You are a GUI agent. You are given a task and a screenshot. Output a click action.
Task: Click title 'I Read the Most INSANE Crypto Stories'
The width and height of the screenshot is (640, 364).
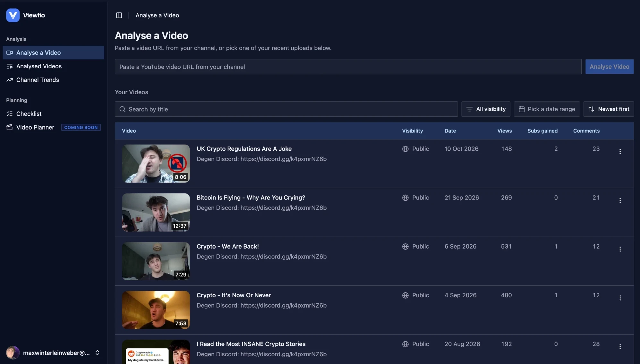coord(251,344)
